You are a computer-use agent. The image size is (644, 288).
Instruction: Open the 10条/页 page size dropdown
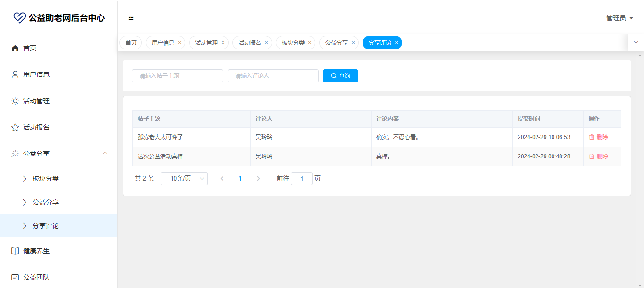point(184,179)
